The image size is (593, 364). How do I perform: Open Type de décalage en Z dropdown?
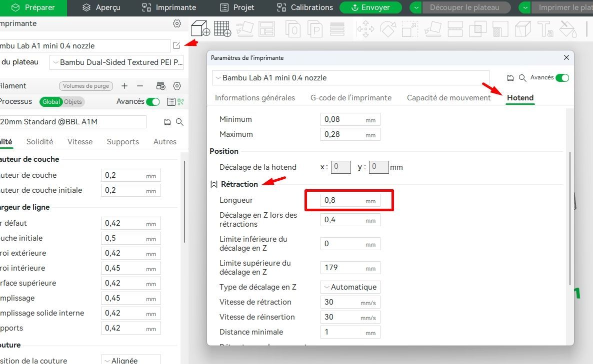point(350,287)
